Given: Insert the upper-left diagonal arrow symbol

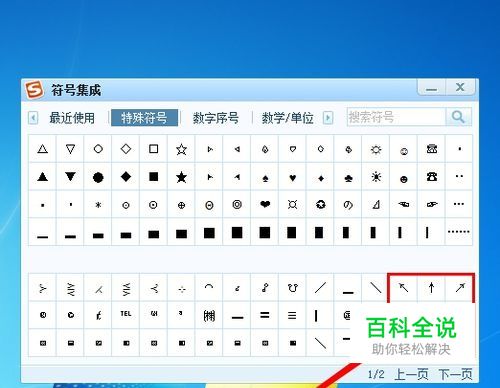Looking at the screenshot, I should (x=404, y=287).
